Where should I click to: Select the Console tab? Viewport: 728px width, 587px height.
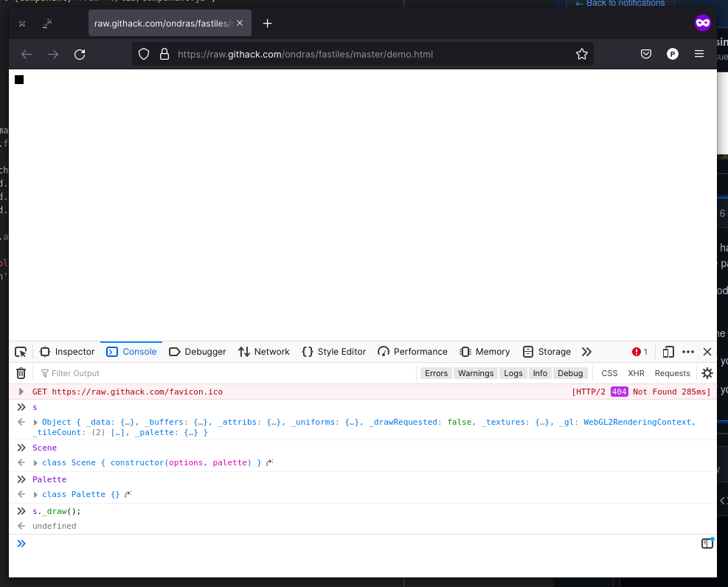tap(131, 352)
